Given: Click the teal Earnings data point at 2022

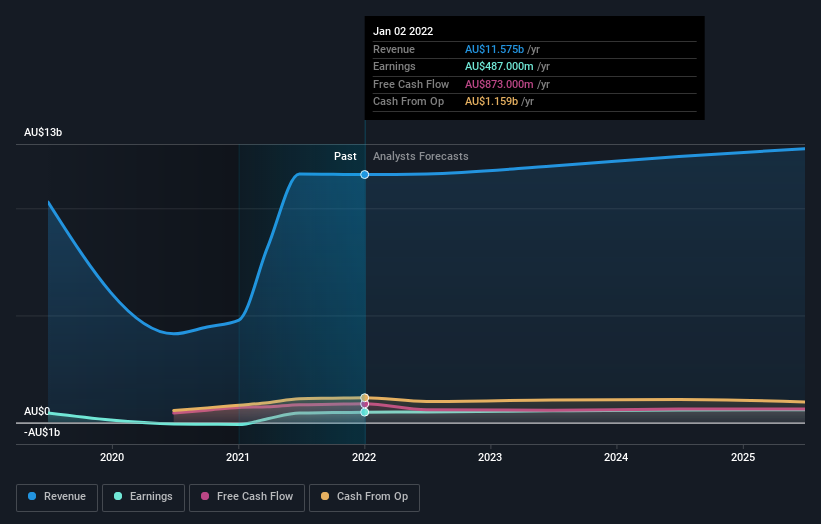Looking at the screenshot, I should [364, 412].
